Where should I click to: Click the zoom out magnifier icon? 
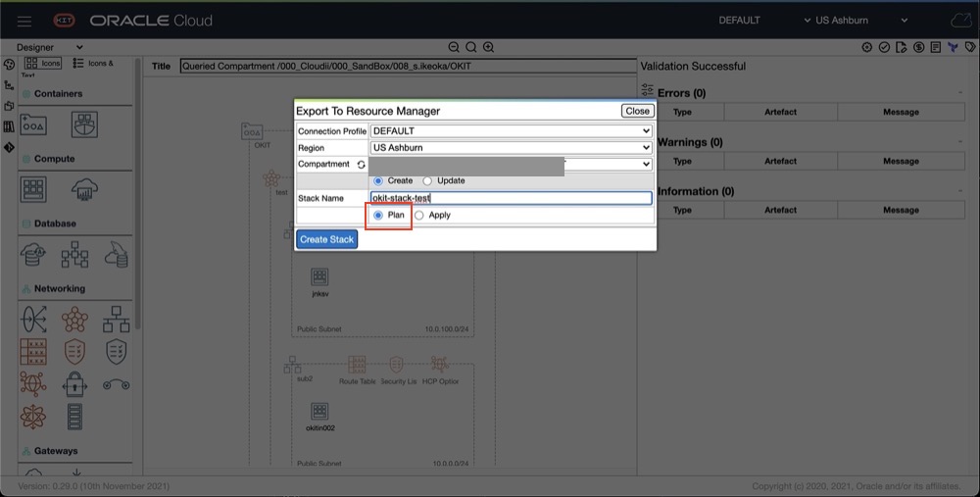(x=454, y=47)
